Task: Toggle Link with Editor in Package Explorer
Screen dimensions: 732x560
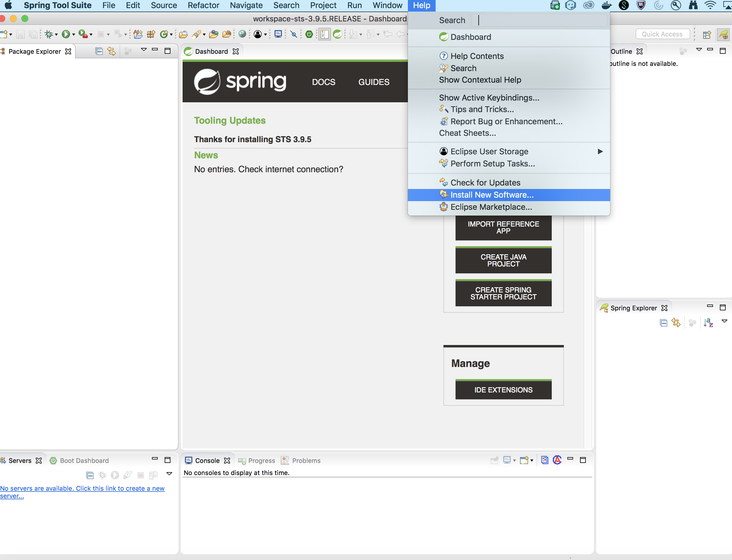Action: pos(111,51)
